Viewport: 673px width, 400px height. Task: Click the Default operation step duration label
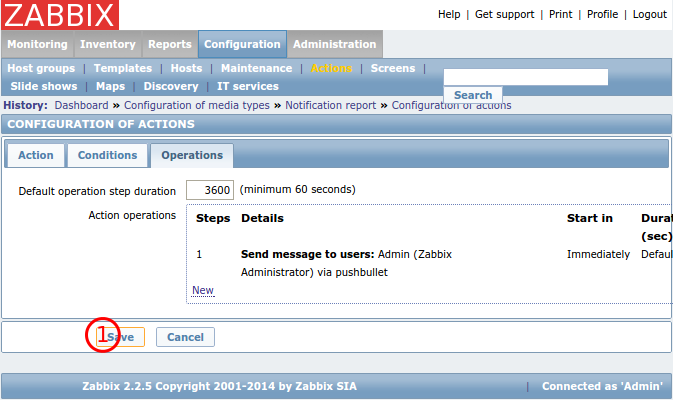[x=97, y=191]
